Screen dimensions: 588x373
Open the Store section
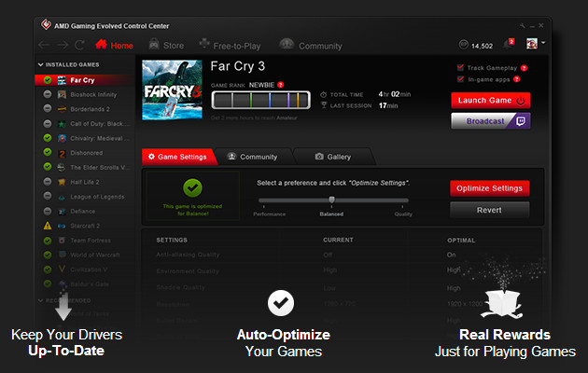[166, 46]
